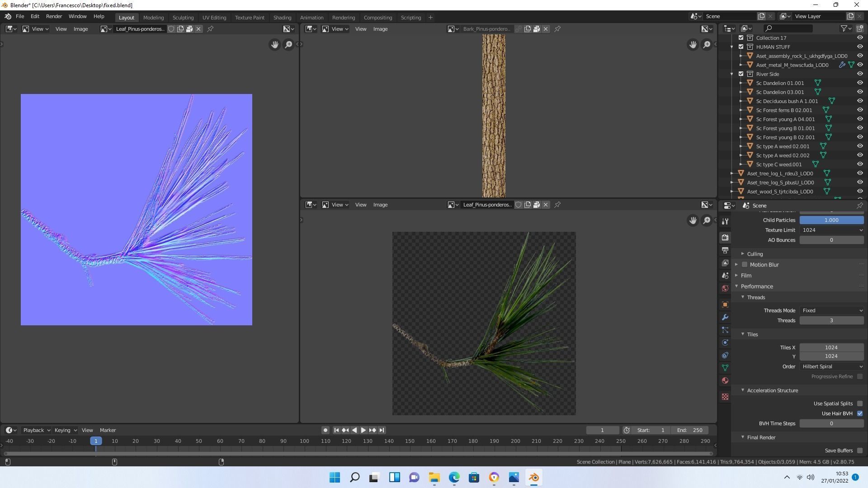
Task: Hide Sc Dandelion 01.001 in viewport
Action: pos(860,83)
